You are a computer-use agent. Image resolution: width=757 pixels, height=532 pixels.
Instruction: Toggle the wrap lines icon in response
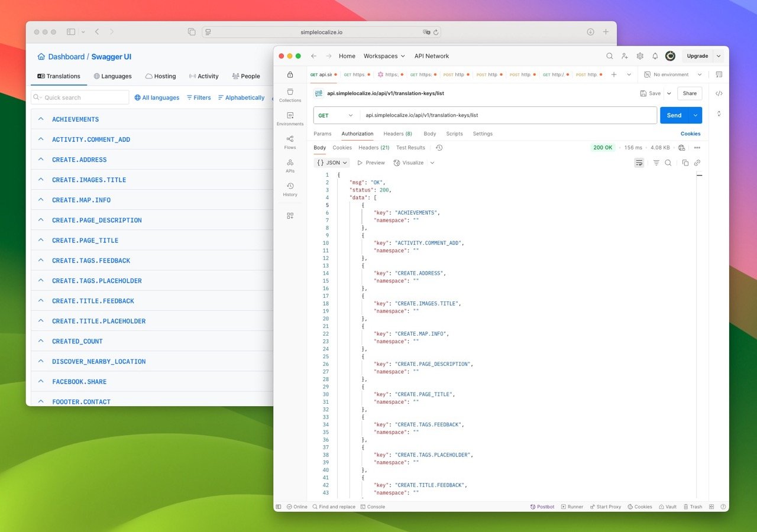coord(639,163)
